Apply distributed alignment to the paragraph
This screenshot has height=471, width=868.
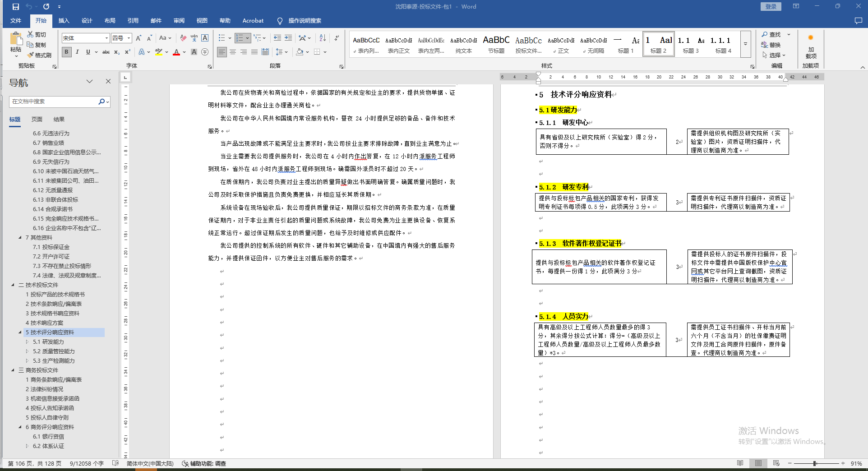pos(265,52)
